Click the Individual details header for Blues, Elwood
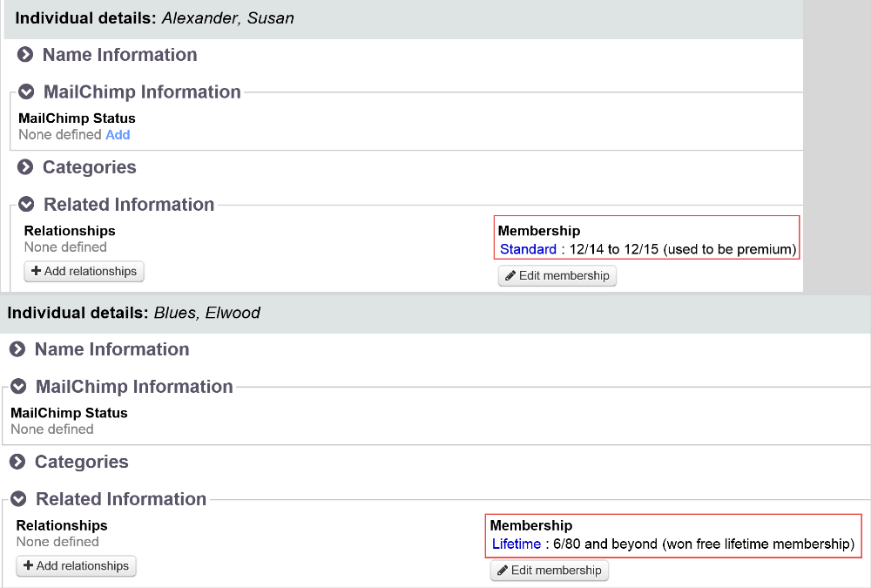871x588 pixels. pos(131,313)
